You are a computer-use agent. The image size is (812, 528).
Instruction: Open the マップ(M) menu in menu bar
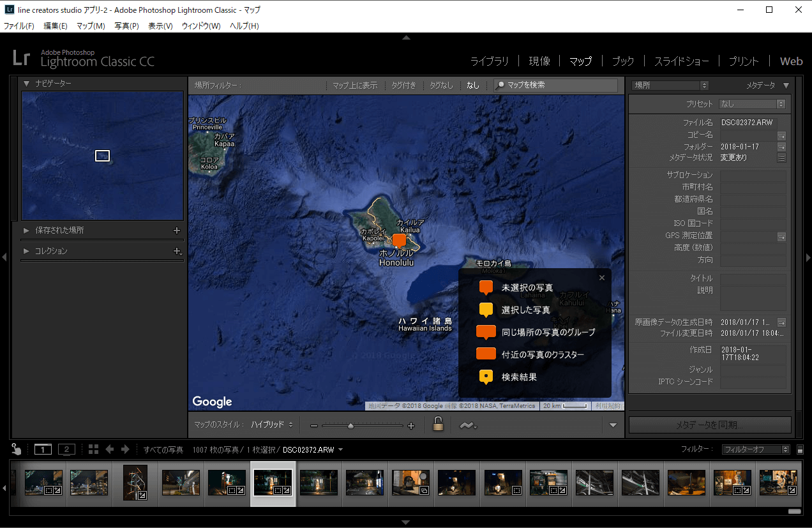pos(91,26)
